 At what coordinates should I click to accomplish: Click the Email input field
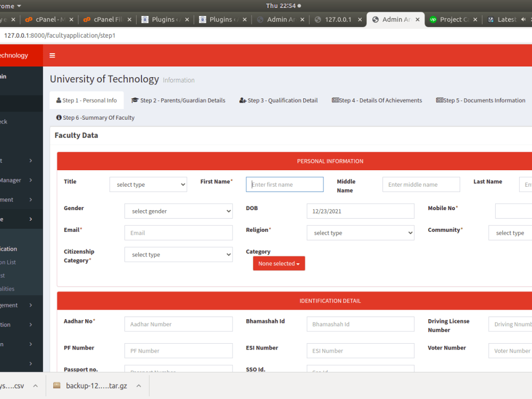click(x=178, y=233)
